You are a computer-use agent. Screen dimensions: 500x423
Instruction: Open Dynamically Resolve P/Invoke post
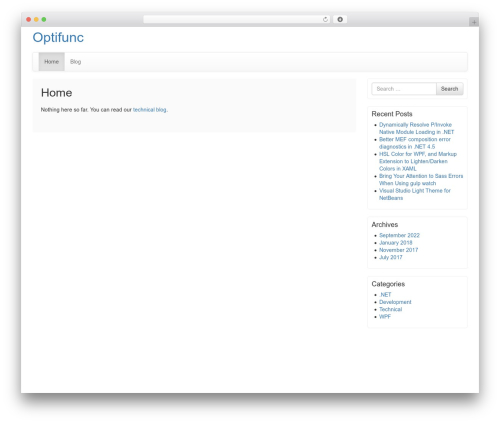click(x=416, y=128)
